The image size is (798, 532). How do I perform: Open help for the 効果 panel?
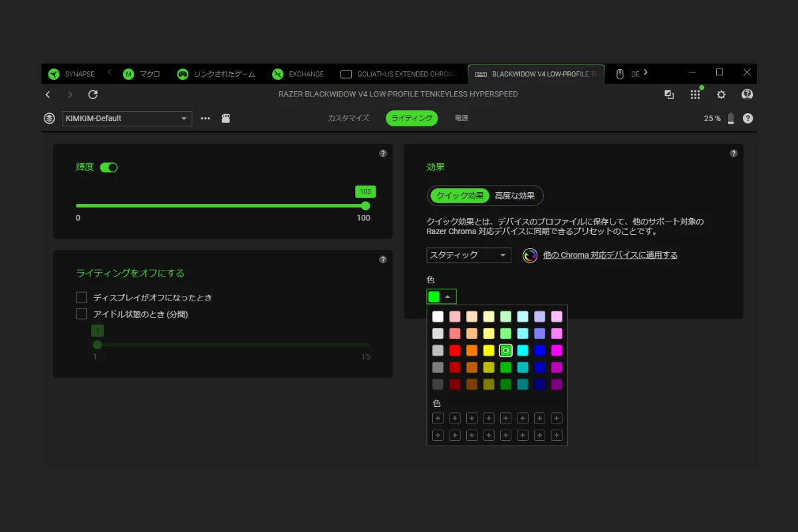(x=733, y=154)
